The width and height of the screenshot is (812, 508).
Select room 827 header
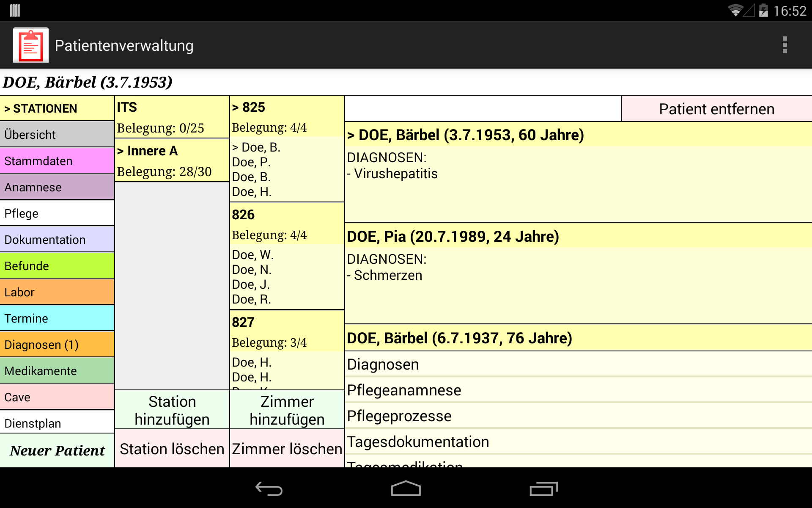[287, 331]
